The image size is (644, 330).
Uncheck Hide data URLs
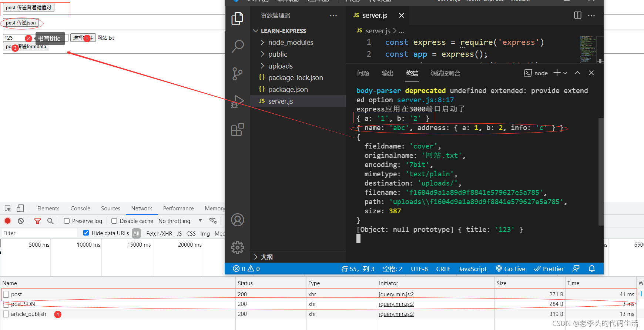[86, 233]
